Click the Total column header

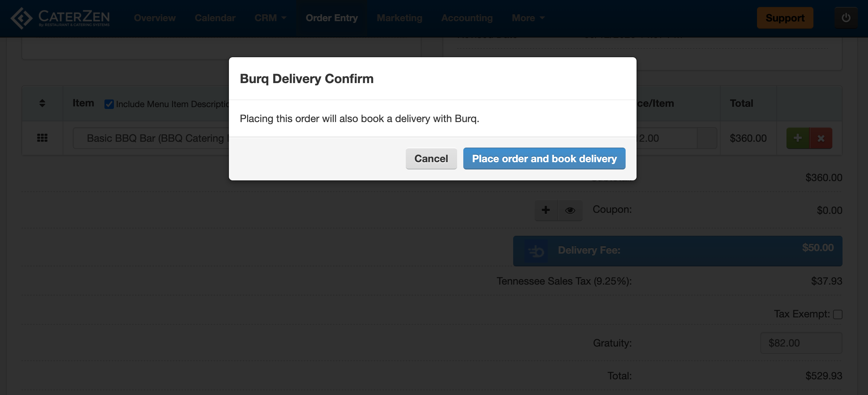[x=741, y=103]
